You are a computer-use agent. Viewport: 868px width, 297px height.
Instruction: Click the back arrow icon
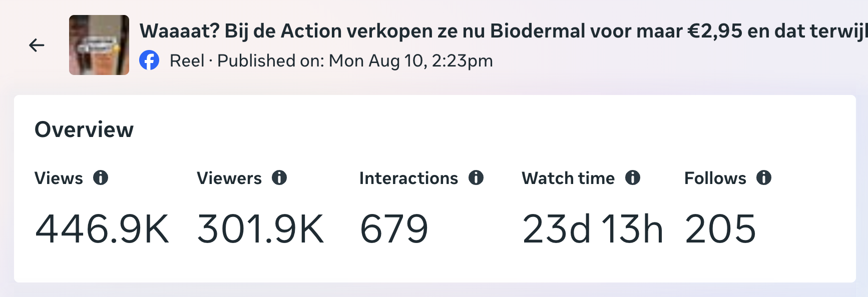(37, 45)
